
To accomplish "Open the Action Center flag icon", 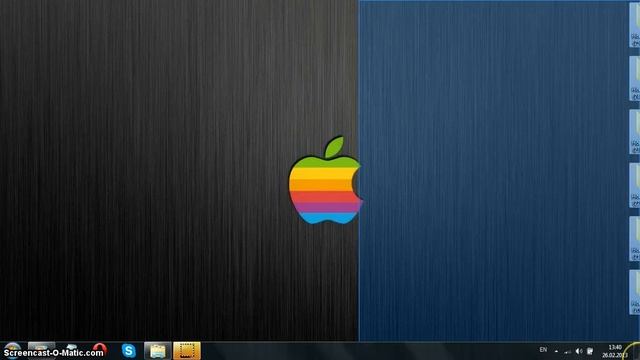I will tap(590, 351).
